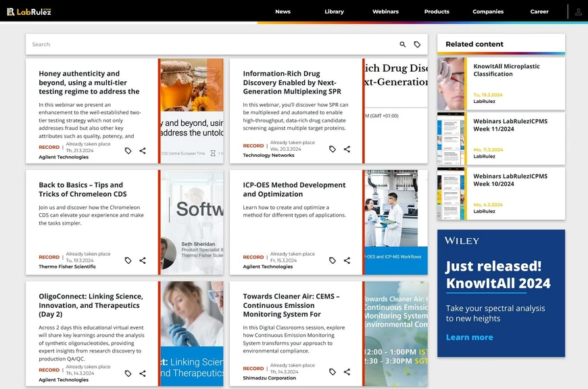Open the Companies menu
Image resolution: width=588 pixels, height=389 pixels.
click(488, 12)
